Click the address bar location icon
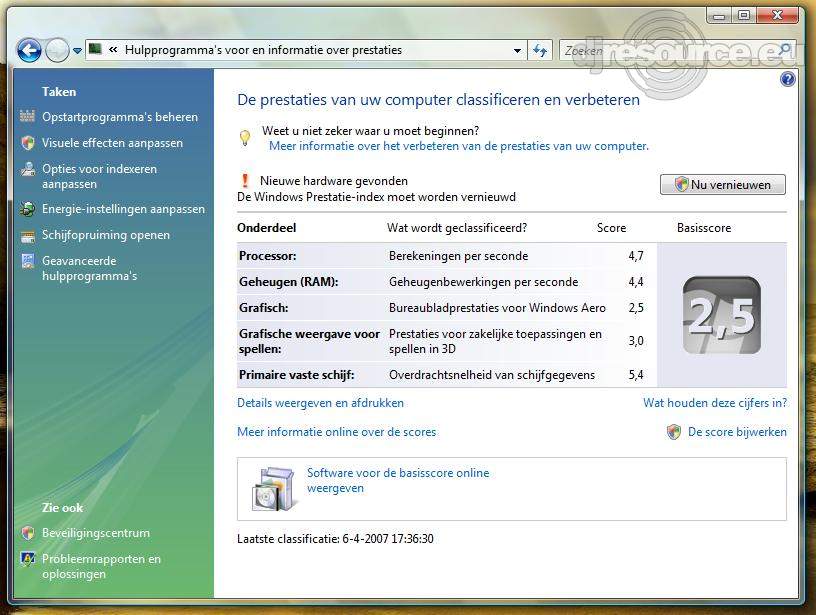The image size is (816, 615). click(x=95, y=49)
